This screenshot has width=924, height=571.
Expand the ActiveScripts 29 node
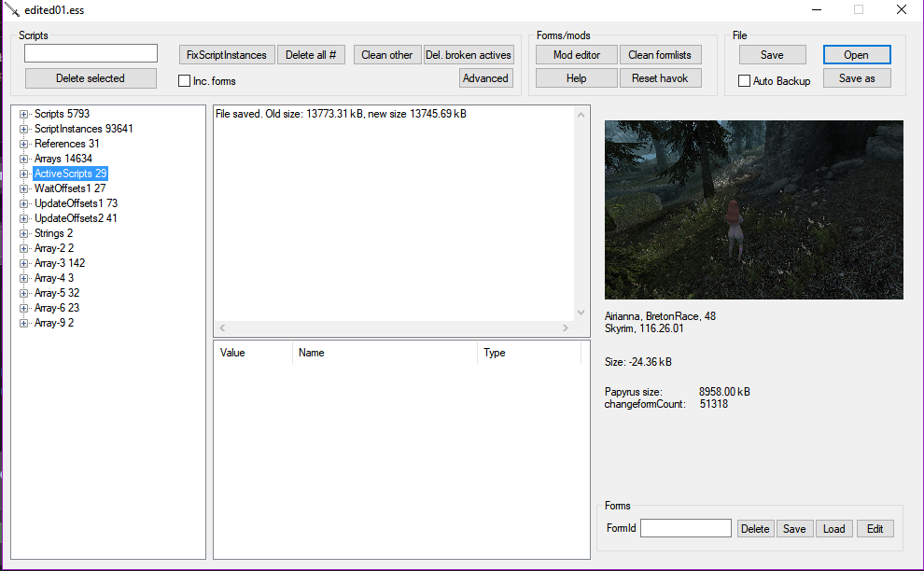coord(23,174)
